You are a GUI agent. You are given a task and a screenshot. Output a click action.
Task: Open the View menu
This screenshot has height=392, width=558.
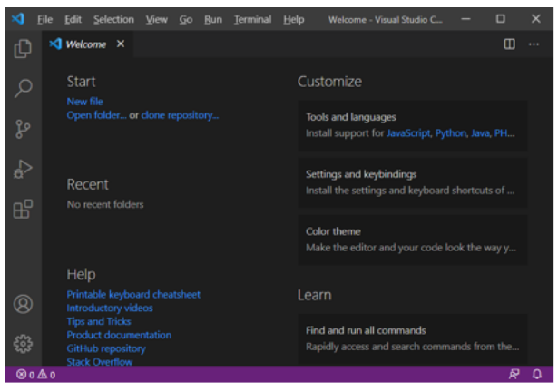(157, 19)
